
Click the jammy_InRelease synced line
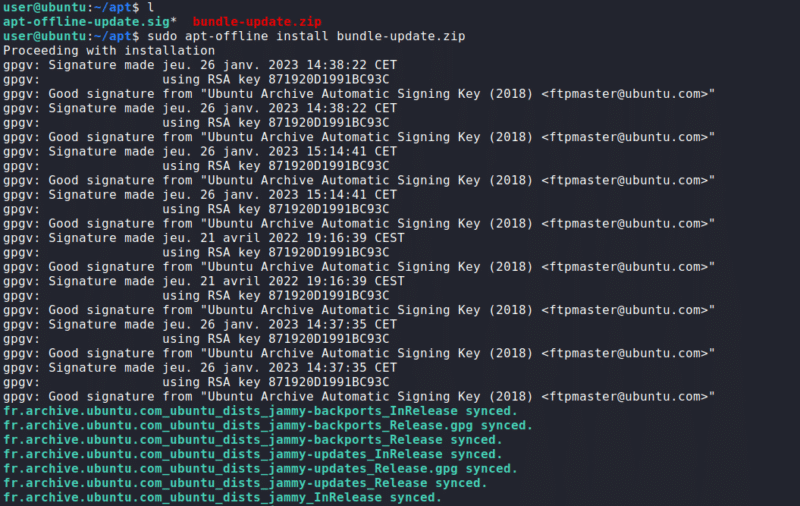click(222, 497)
